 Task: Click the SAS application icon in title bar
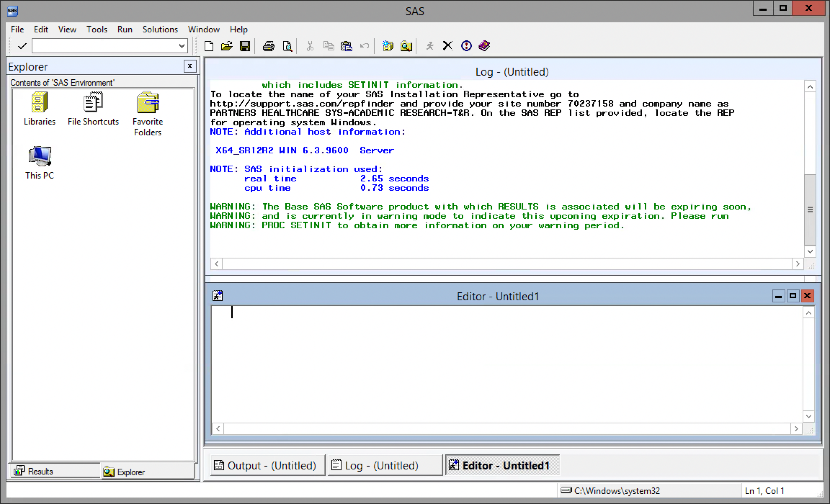click(12, 11)
